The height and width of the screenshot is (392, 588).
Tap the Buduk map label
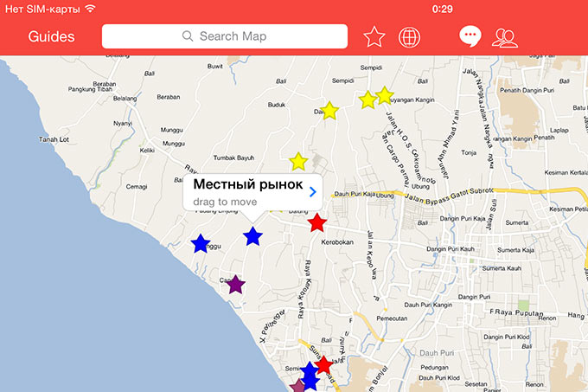[277, 105]
